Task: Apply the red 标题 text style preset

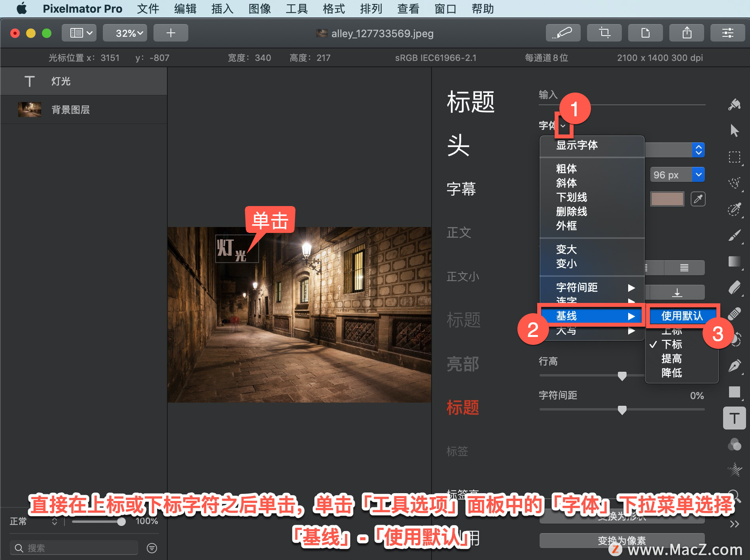Action: pos(463,407)
